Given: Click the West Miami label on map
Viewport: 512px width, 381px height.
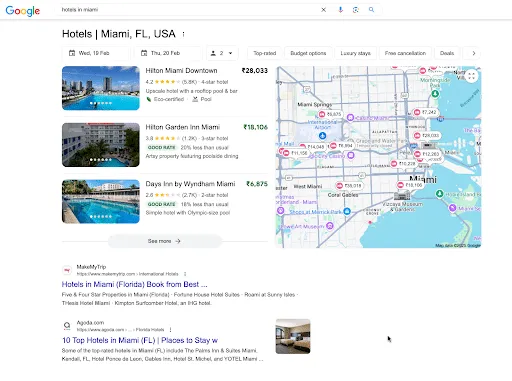Looking at the screenshot, I should [x=308, y=186].
